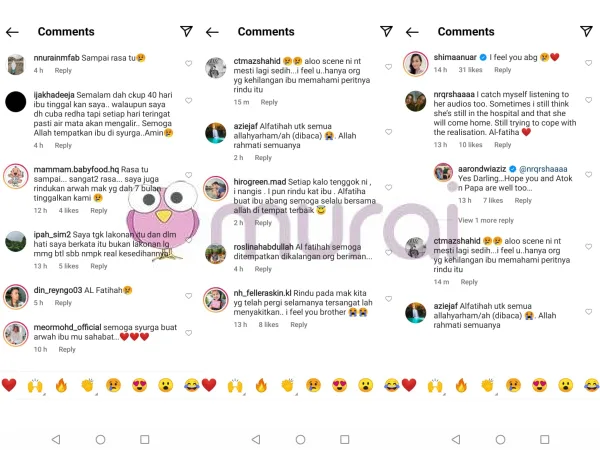This screenshot has height=450, width=600.
Task: Like nnurainmfab's comment heart icon
Action: coord(189,63)
